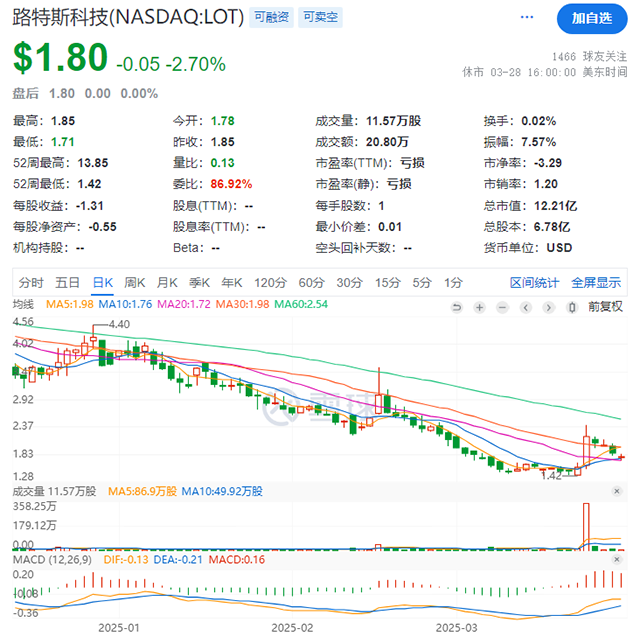Click the 1.42 low price marker on chart

pos(551,476)
